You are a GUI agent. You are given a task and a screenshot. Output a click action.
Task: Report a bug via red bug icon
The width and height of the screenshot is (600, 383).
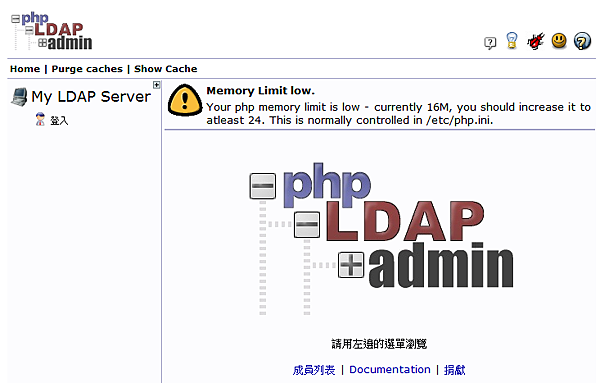[535, 41]
